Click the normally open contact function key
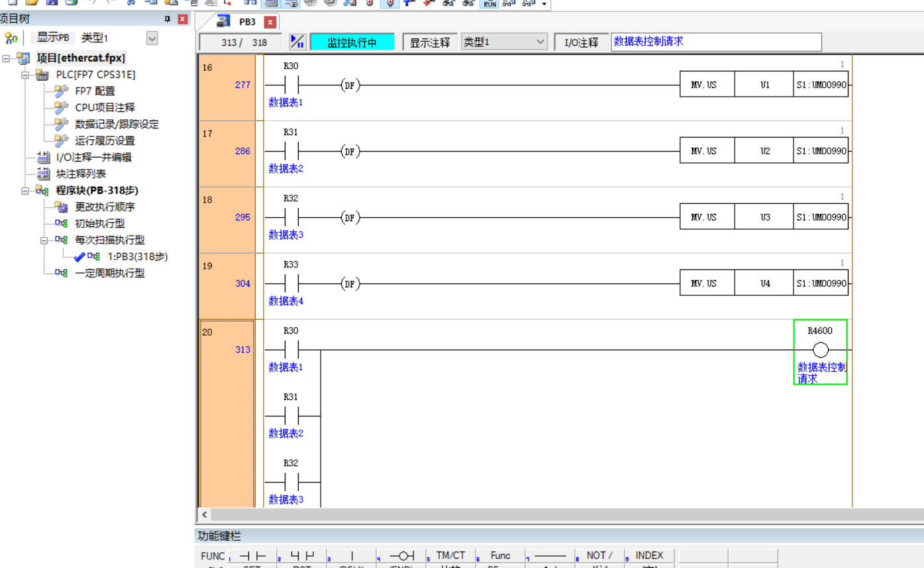The width and height of the screenshot is (924, 568). pyautogui.click(x=252, y=556)
